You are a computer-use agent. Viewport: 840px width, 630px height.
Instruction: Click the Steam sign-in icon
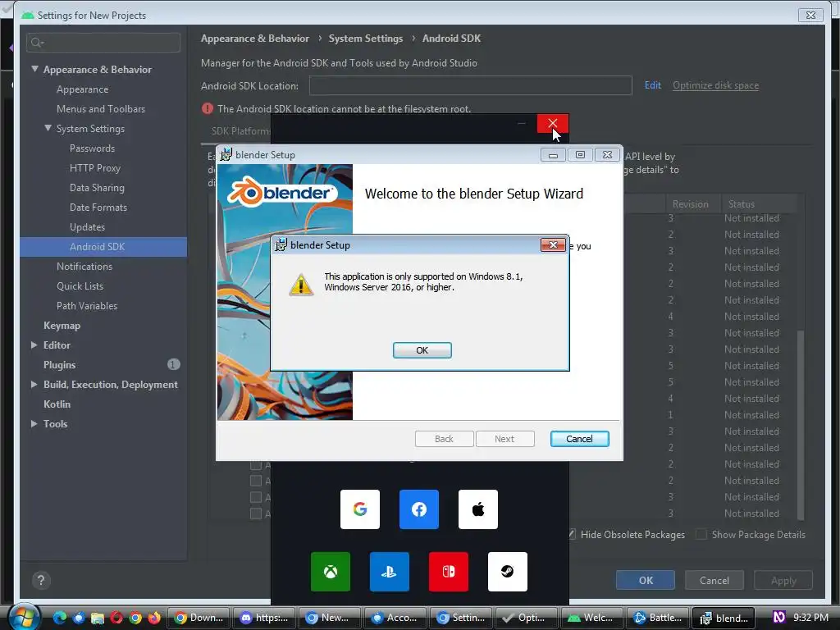click(x=507, y=572)
